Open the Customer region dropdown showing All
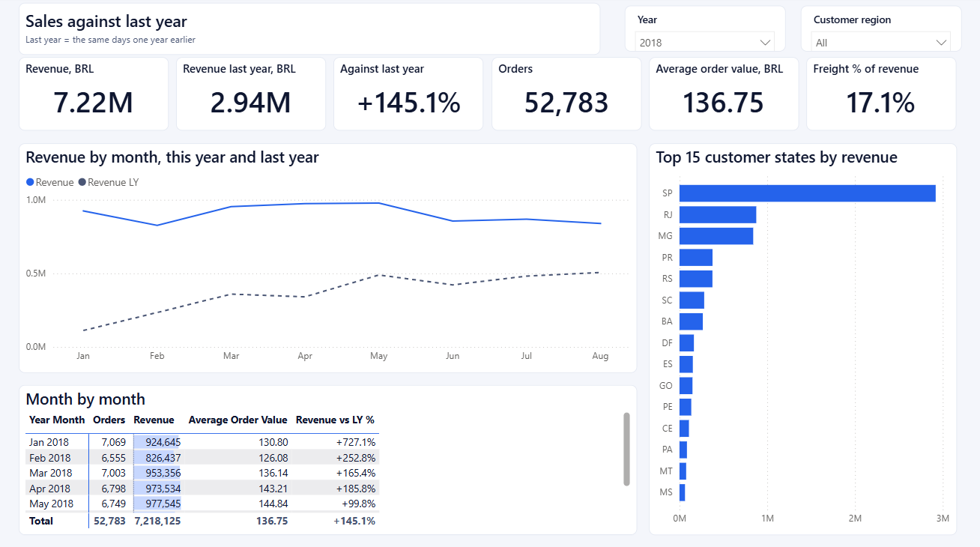 pyautogui.click(x=880, y=43)
